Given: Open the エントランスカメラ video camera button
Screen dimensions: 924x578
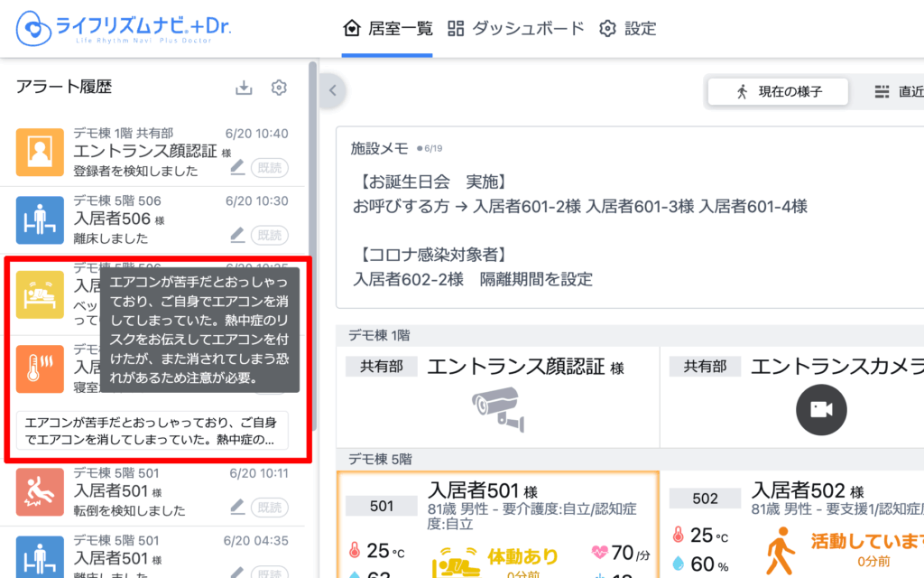Looking at the screenshot, I should pos(821,409).
